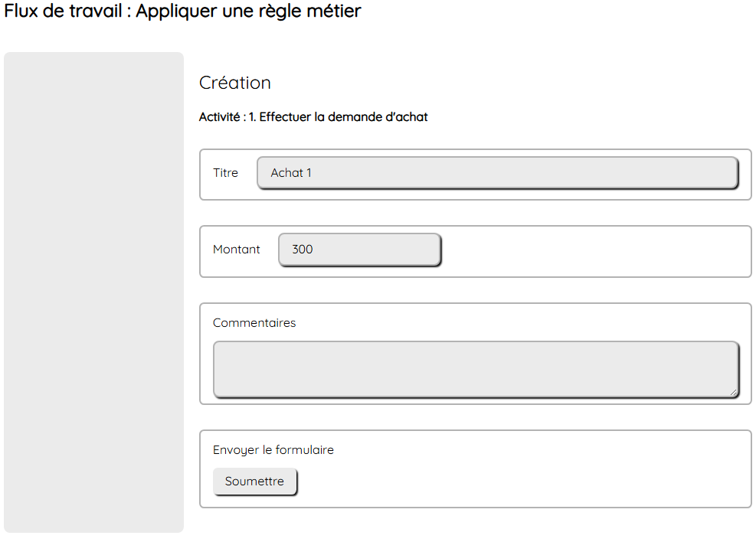Click the Création heading
The height and width of the screenshot is (542, 756).
[234, 83]
